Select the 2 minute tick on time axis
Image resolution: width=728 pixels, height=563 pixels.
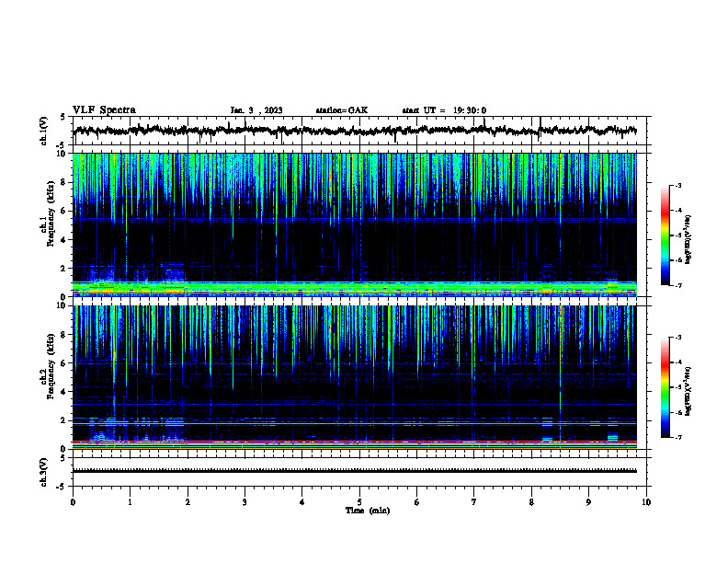coord(188,502)
